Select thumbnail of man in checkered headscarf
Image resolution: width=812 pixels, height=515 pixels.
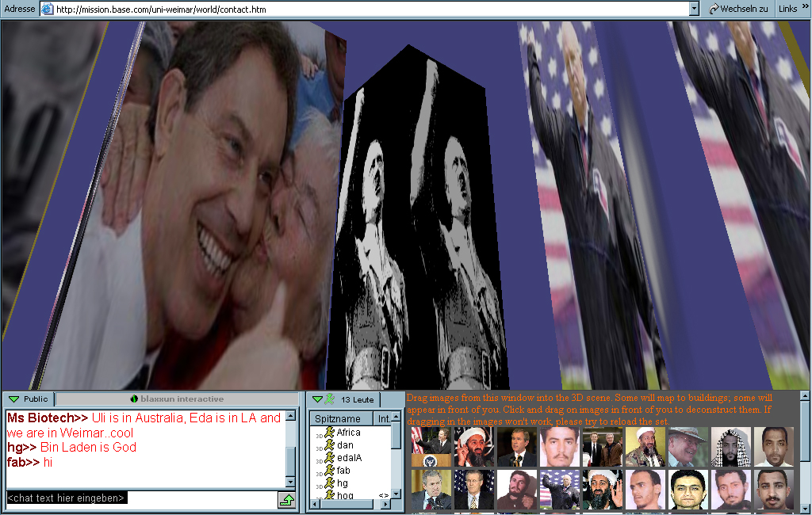click(x=730, y=448)
